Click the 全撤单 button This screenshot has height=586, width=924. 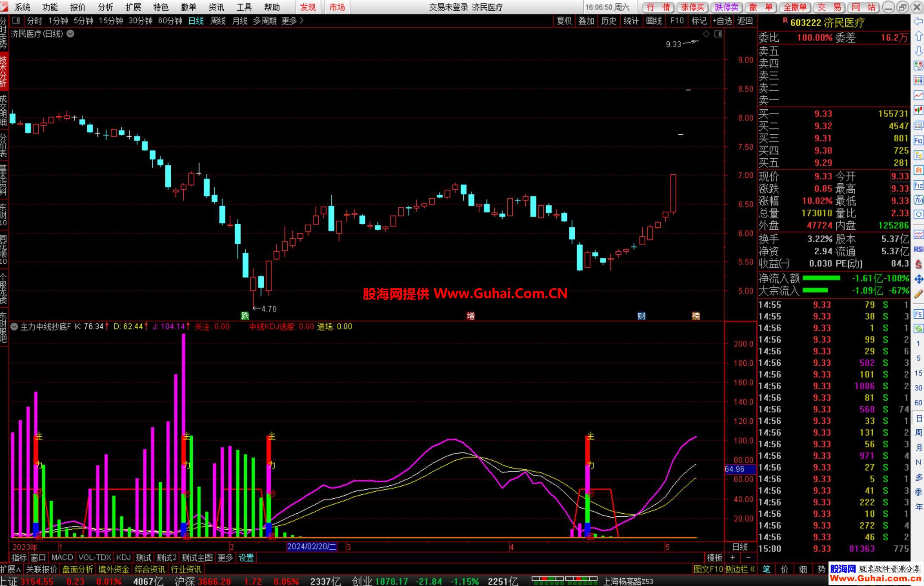795,7
